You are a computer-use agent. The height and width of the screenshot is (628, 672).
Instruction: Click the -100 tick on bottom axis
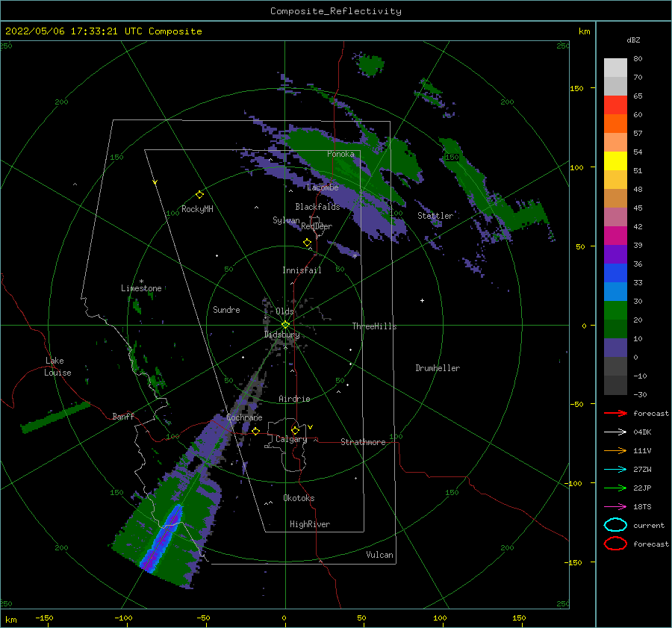[123, 618]
